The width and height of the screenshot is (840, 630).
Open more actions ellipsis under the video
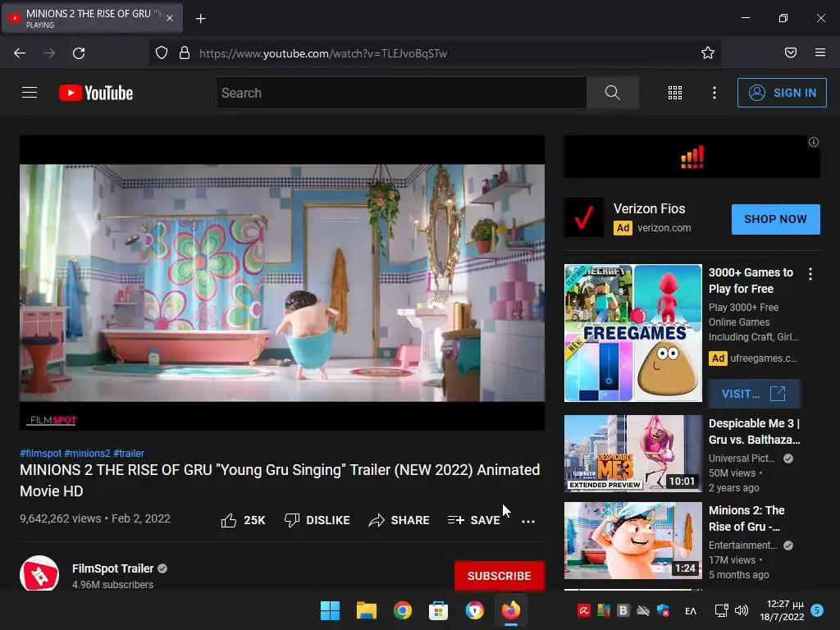[528, 521]
